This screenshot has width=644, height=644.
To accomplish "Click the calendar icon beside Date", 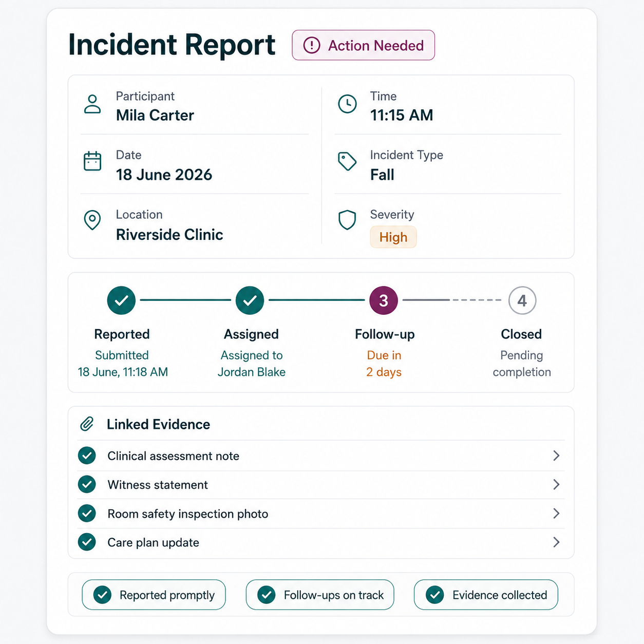I will 92,161.
